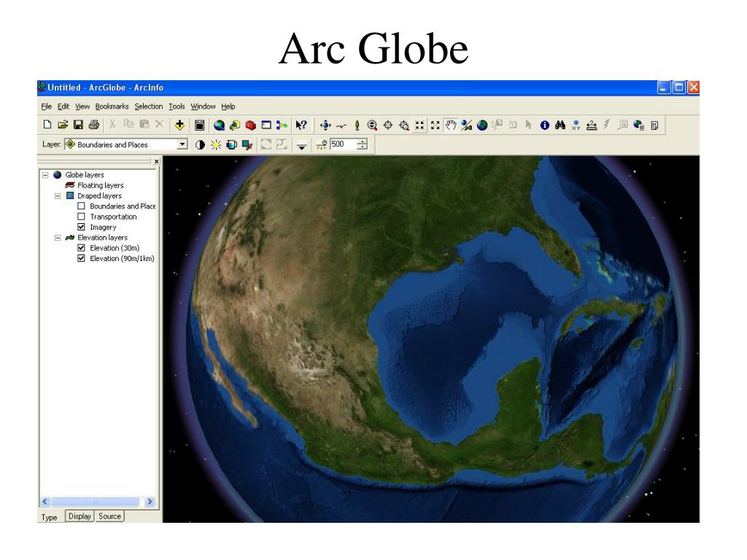The height and width of the screenshot is (560, 747).
Task: Adjust contrast with half-circle icon
Action: (200, 145)
